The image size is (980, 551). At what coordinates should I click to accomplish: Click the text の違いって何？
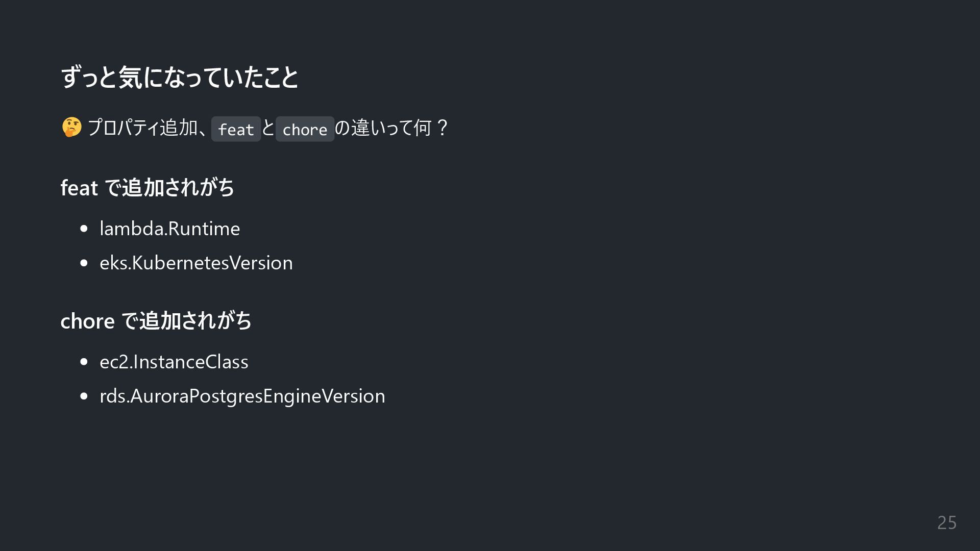(392, 128)
